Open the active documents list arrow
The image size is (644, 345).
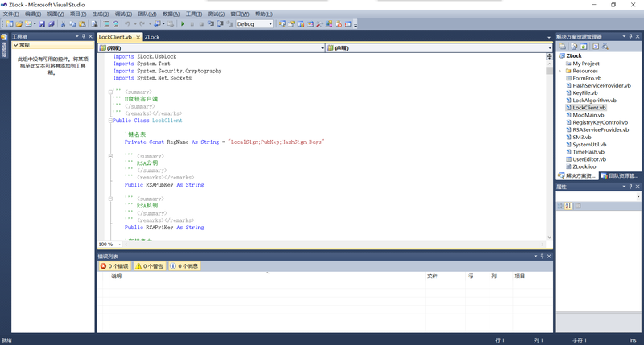(549, 37)
